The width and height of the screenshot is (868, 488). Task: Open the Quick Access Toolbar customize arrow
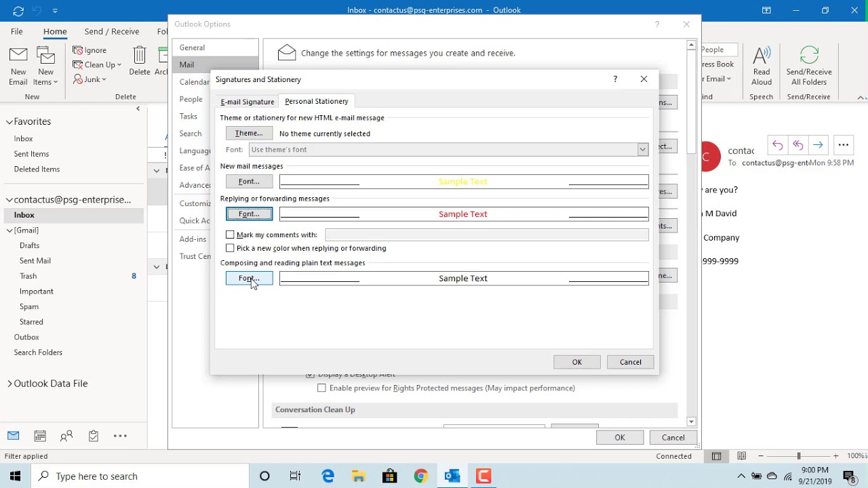click(55, 10)
